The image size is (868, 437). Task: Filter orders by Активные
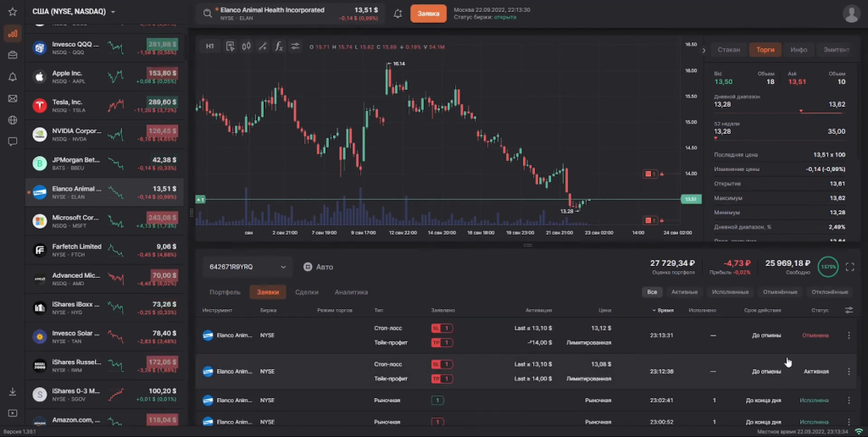pos(684,292)
